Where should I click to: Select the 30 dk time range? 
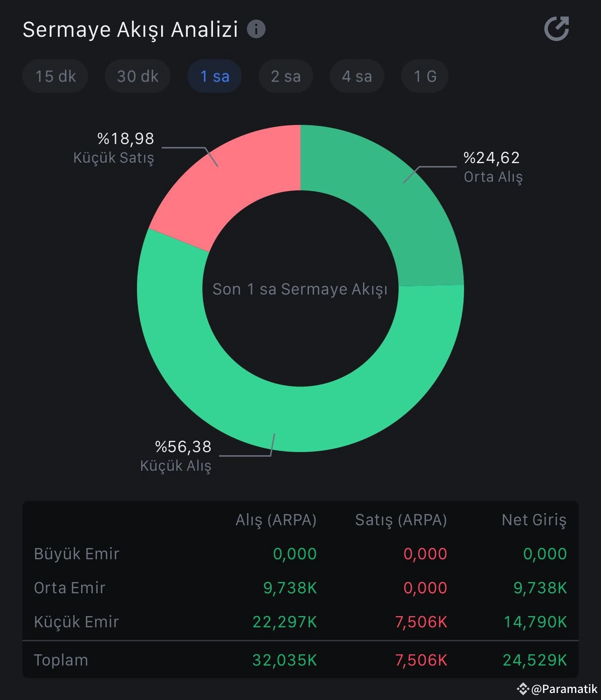[137, 76]
